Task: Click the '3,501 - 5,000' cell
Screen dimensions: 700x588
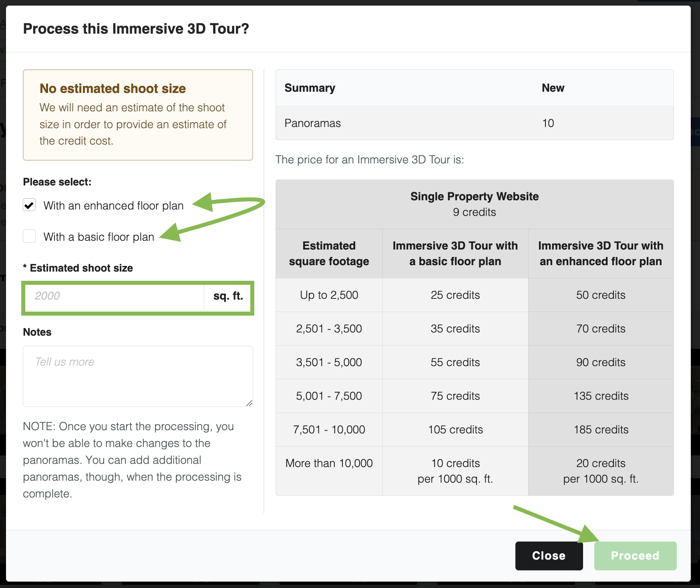Action: point(329,362)
